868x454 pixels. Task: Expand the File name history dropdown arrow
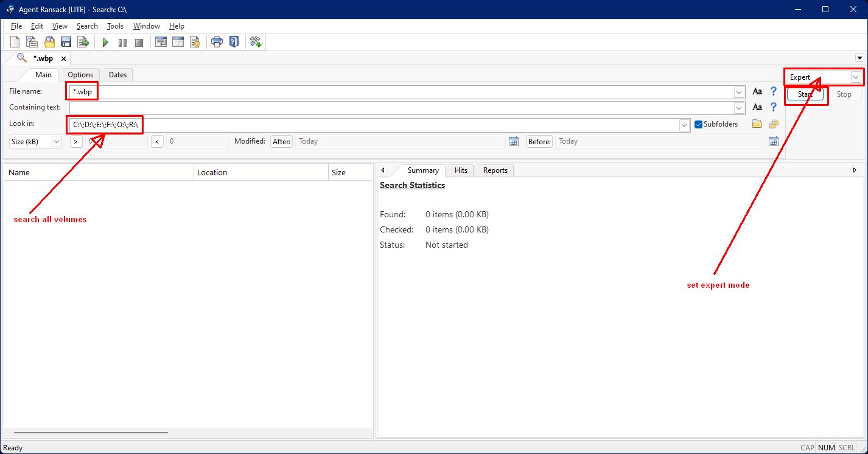click(740, 92)
